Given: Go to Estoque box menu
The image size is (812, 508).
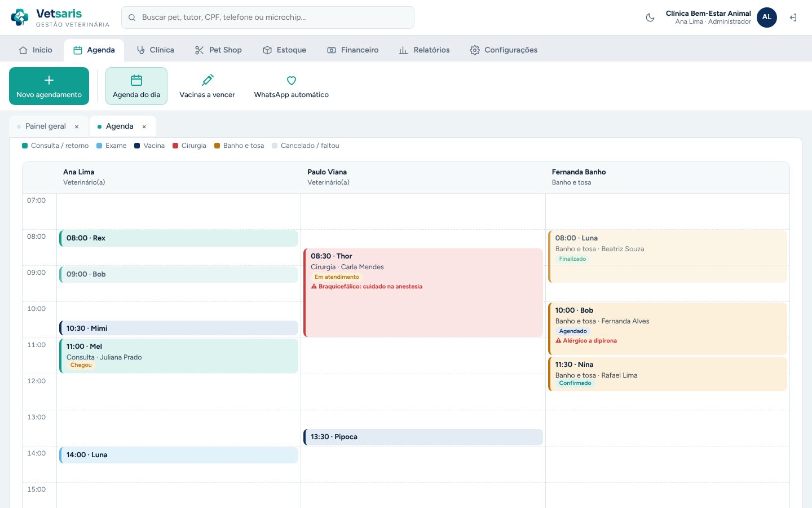Looking at the screenshot, I should [x=285, y=50].
